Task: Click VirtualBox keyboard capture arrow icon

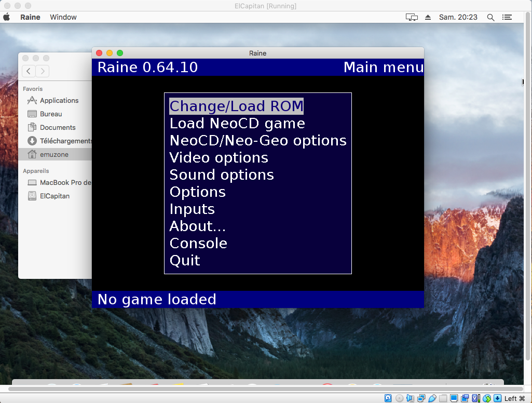Action: click(x=497, y=398)
